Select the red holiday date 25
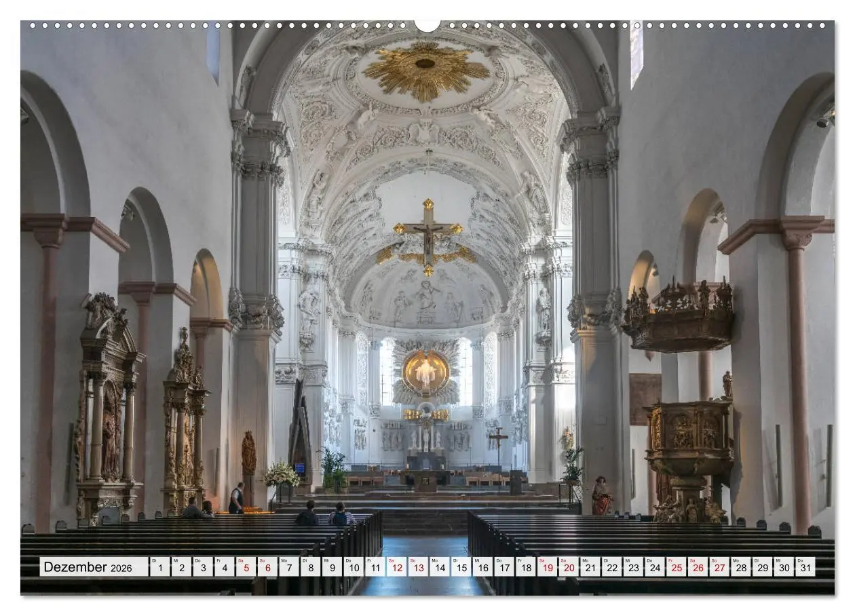Image resolution: width=855 pixels, height=616 pixels. (676, 567)
